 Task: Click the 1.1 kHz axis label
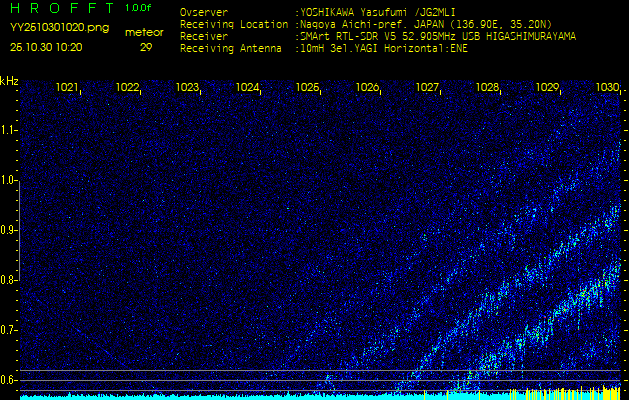pyautogui.click(x=9, y=130)
